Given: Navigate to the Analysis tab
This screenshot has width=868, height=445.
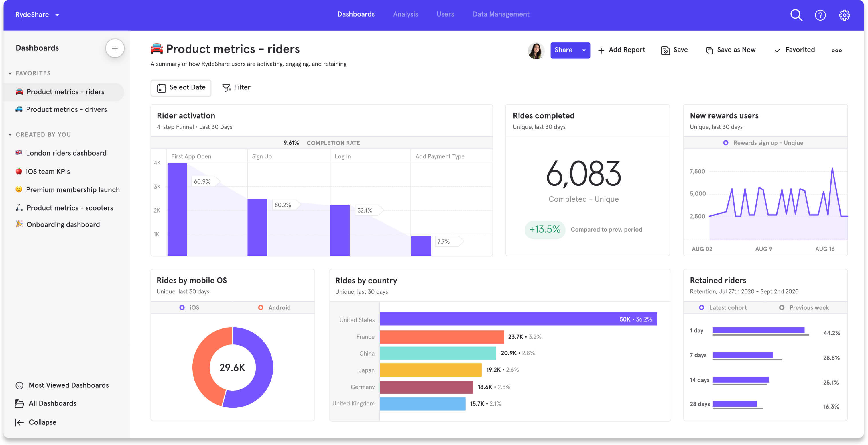Looking at the screenshot, I should (x=405, y=14).
